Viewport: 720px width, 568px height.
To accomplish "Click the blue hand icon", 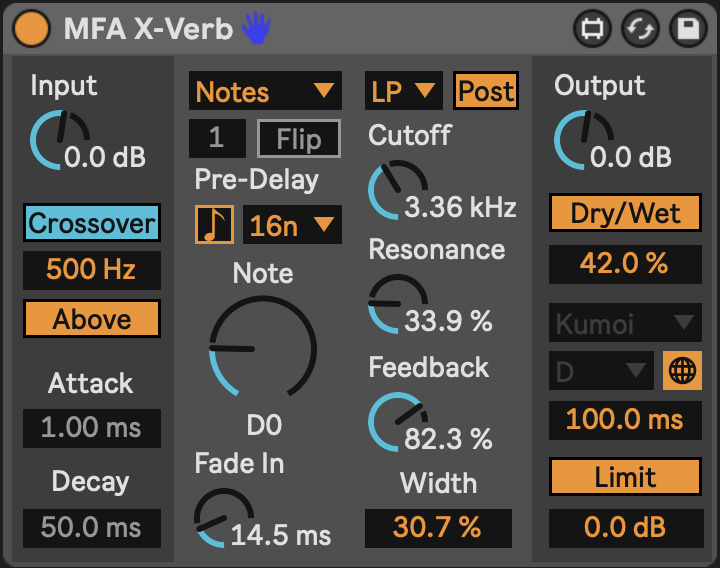I will tap(256, 28).
